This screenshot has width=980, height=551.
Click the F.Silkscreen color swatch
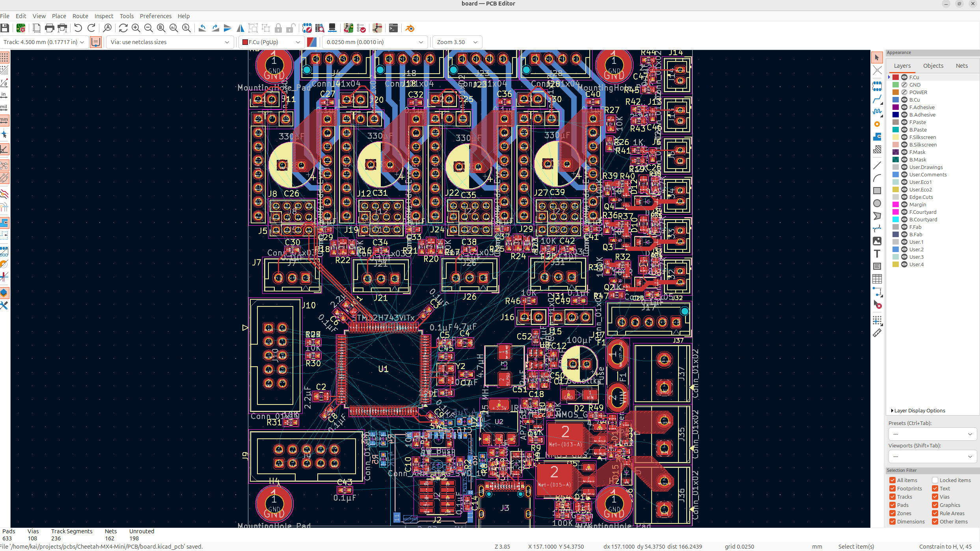pos(896,137)
